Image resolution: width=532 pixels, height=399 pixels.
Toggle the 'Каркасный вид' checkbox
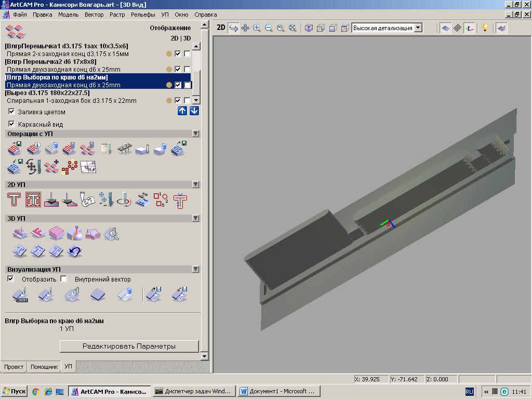pos(11,124)
